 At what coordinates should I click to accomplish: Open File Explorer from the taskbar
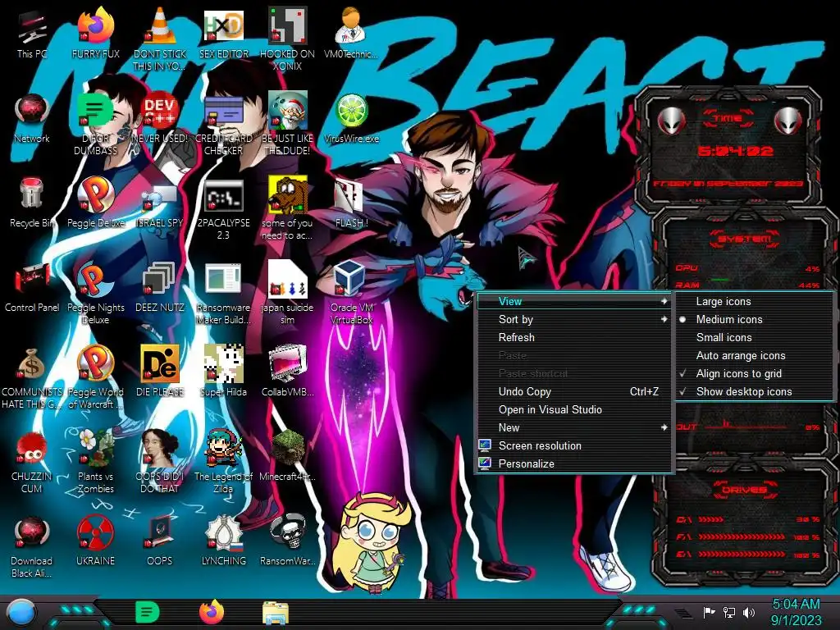pyautogui.click(x=276, y=613)
